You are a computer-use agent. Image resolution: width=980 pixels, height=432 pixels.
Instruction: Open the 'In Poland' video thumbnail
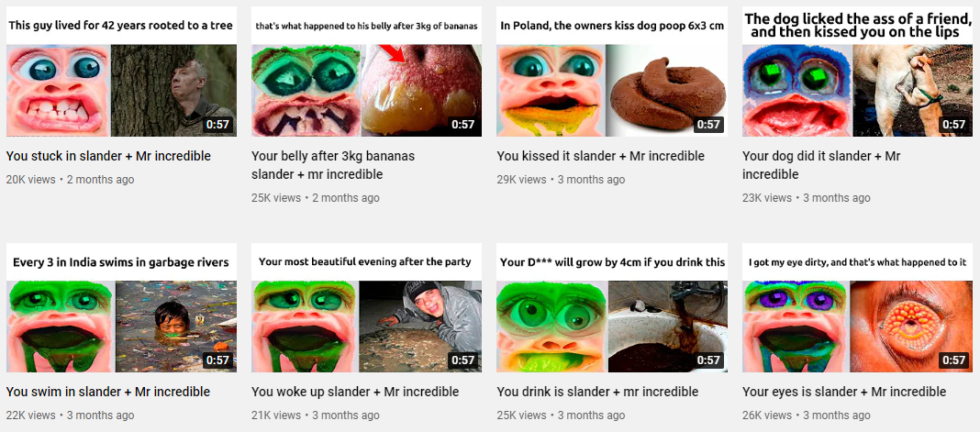point(612,72)
